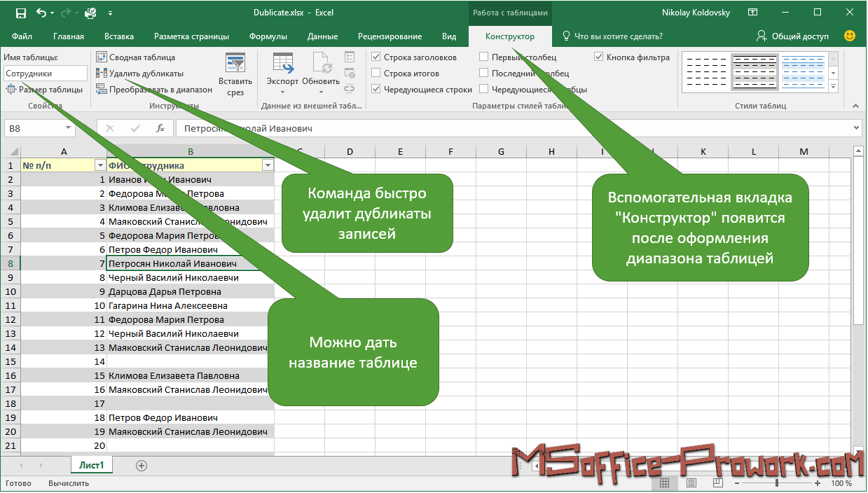Switch to Page Layout view in status bar
868x493 pixels.
pos(691,483)
